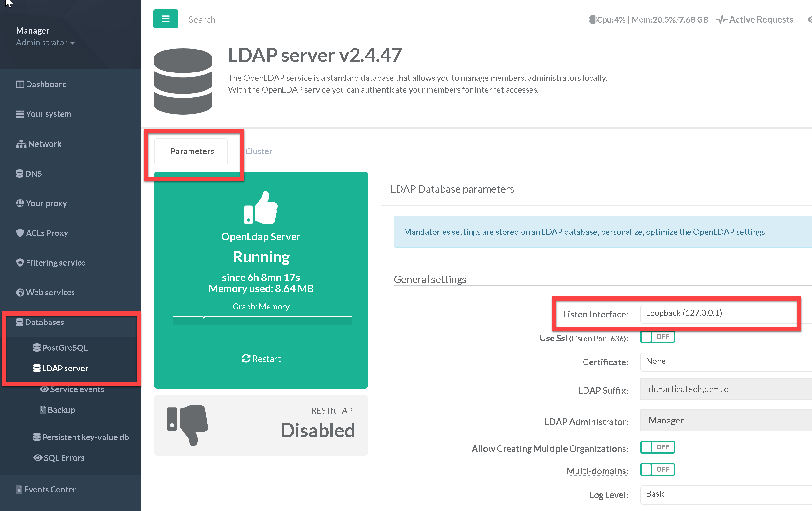Screen dimensions: 812x511
Task: Click the memory graph line
Action: (262, 317)
